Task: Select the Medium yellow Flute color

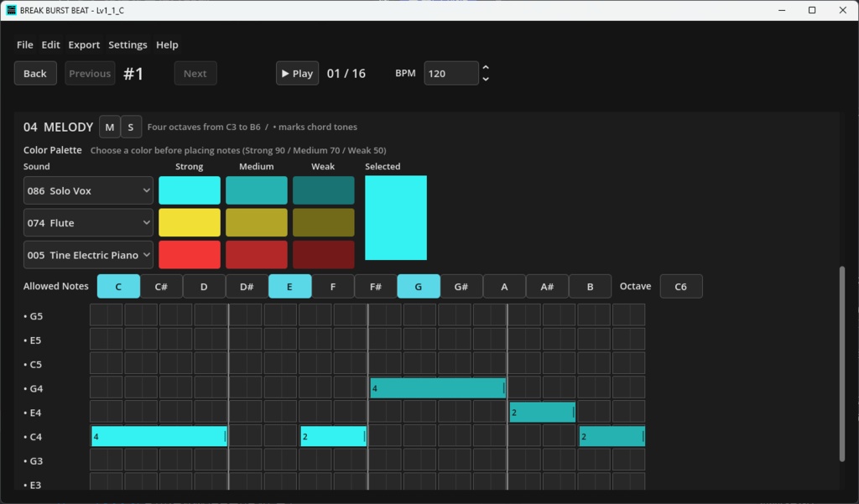Action: (257, 222)
